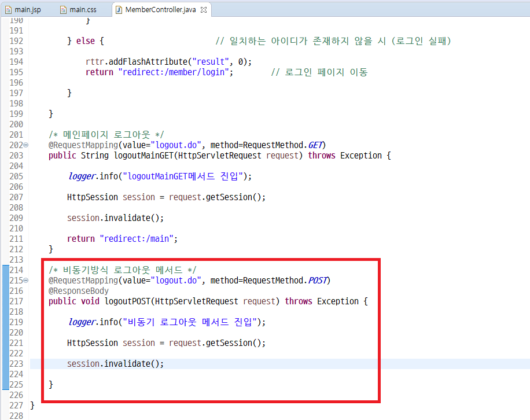Click the "redirect:/main" return string
The width and height of the screenshot is (530, 420).
point(137,238)
